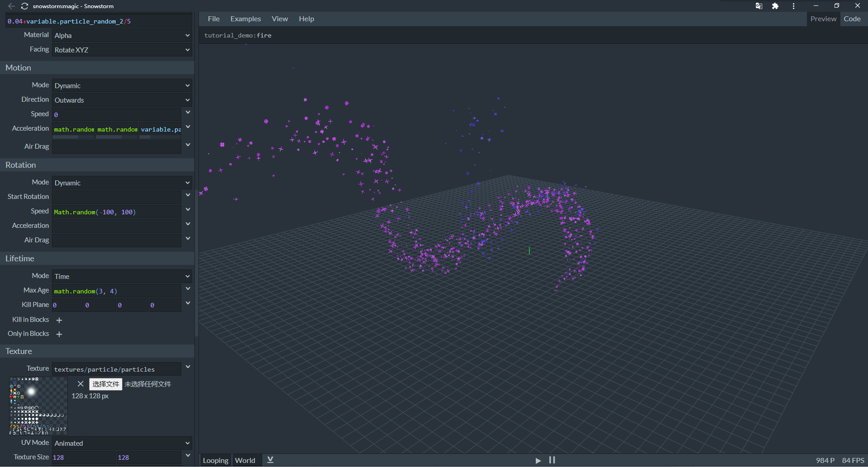The height and width of the screenshot is (467, 868).
Task: Reload the Snowstorm app
Action: click(24, 6)
